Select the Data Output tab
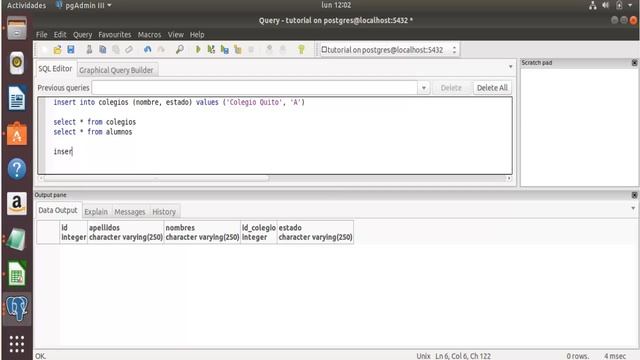 tap(58, 210)
